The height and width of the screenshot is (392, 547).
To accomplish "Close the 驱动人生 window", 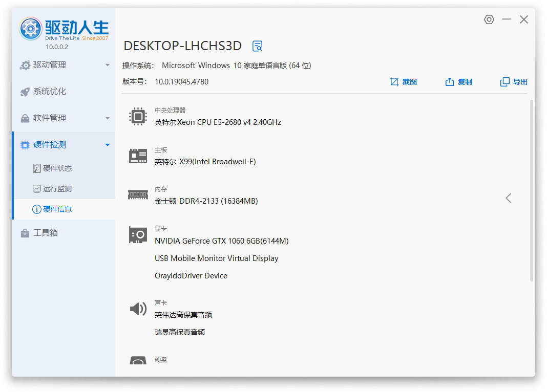I will click(x=523, y=19).
